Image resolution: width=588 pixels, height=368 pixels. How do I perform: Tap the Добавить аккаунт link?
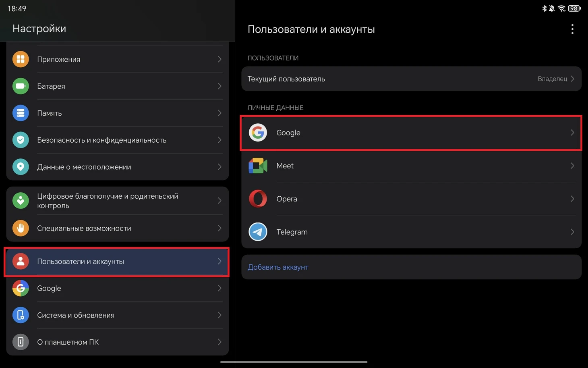coord(278,267)
